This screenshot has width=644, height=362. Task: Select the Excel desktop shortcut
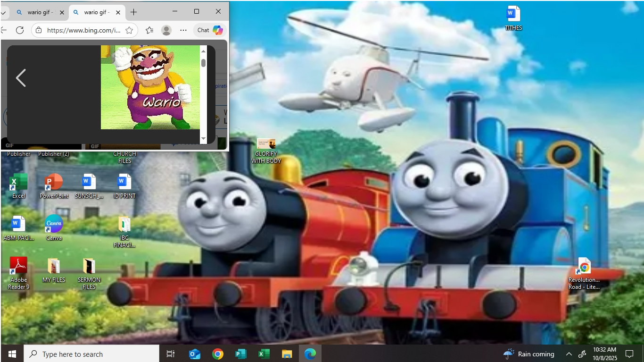tap(19, 186)
